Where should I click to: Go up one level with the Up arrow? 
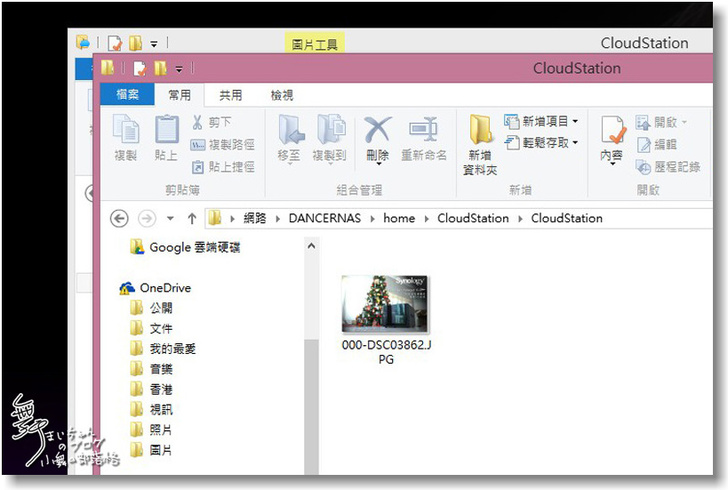tap(192, 218)
